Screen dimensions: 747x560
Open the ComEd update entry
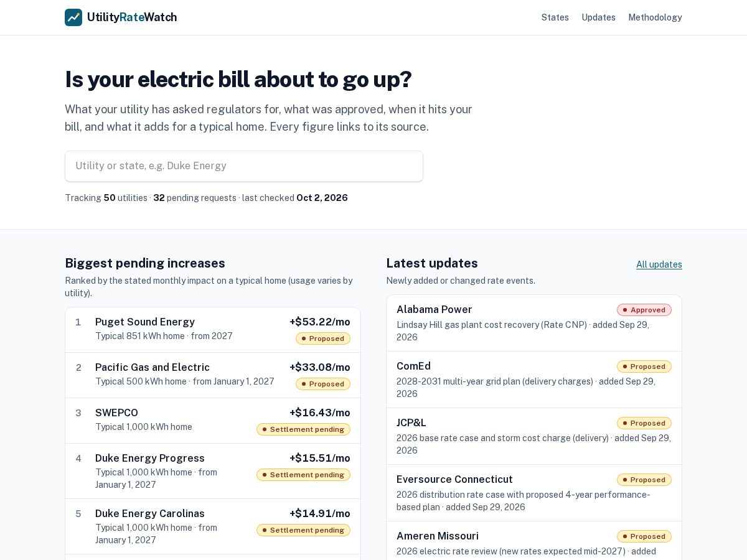[x=534, y=380]
